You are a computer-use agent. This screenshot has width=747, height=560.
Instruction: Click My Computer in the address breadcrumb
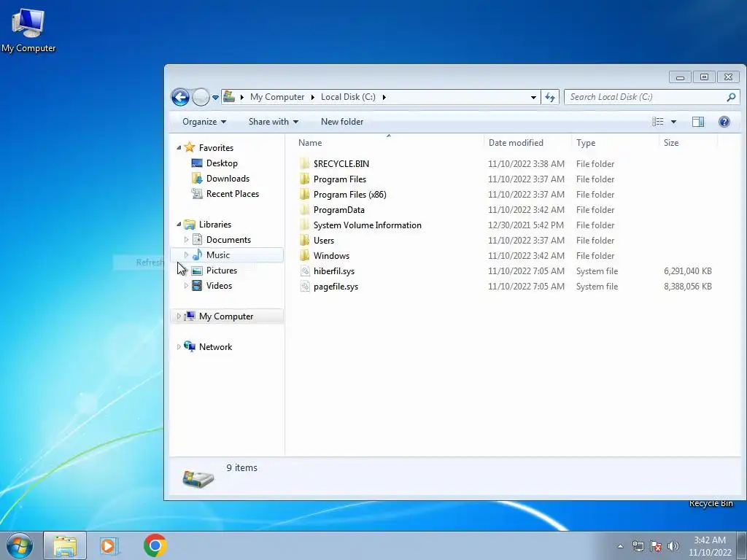pyautogui.click(x=277, y=97)
